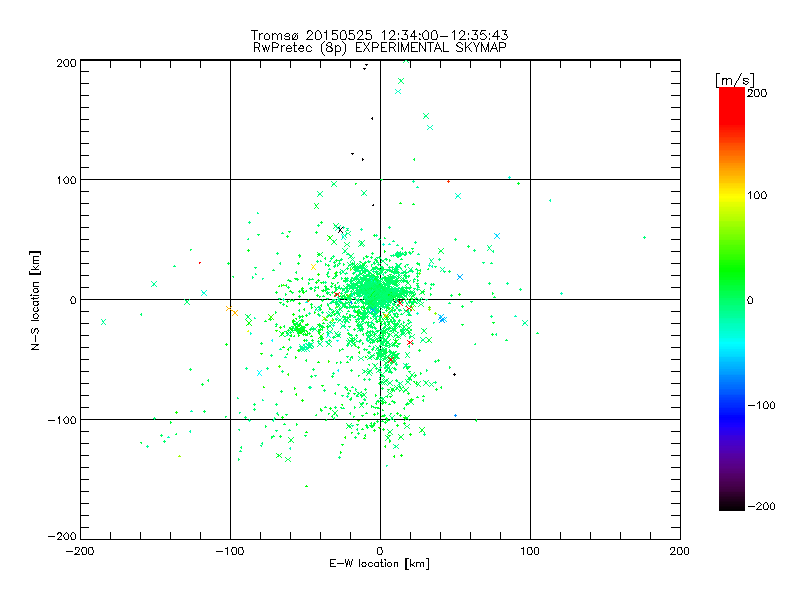800x600 pixels.
Task: Click the subtitle "RwPretec (8p) EXPERIMENTAL SKYMAP"
Action: [379, 47]
